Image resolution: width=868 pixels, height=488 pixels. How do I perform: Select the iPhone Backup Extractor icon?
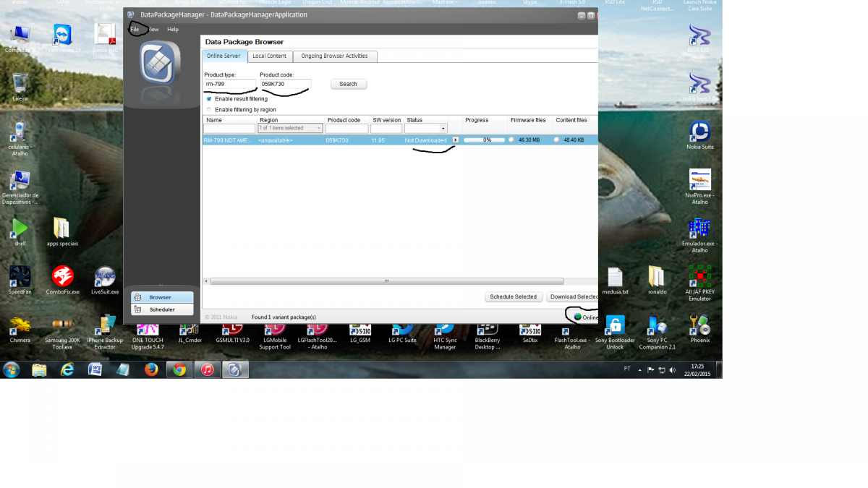(105, 333)
